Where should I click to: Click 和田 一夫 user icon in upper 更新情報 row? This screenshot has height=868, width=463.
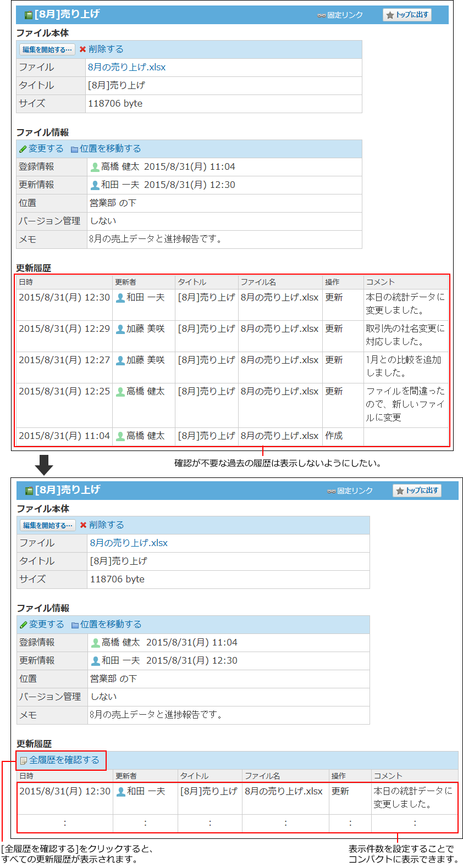pyautogui.click(x=95, y=185)
